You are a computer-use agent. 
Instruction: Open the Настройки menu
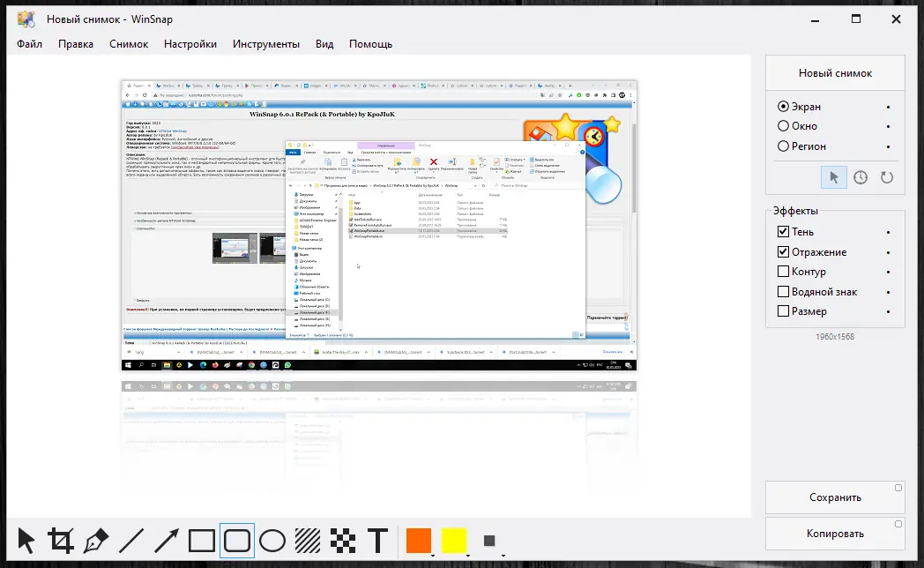point(190,44)
